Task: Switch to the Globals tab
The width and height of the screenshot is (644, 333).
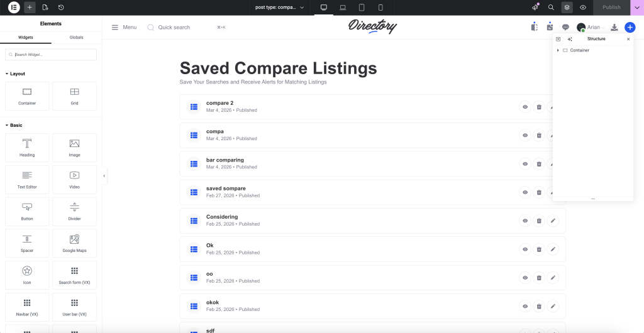Action: pyautogui.click(x=76, y=37)
